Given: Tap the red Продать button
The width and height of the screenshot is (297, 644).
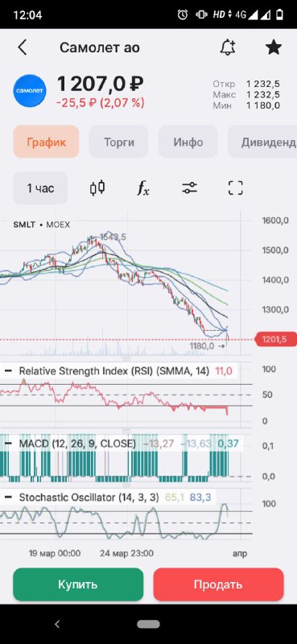Looking at the screenshot, I should tap(219, 584).
